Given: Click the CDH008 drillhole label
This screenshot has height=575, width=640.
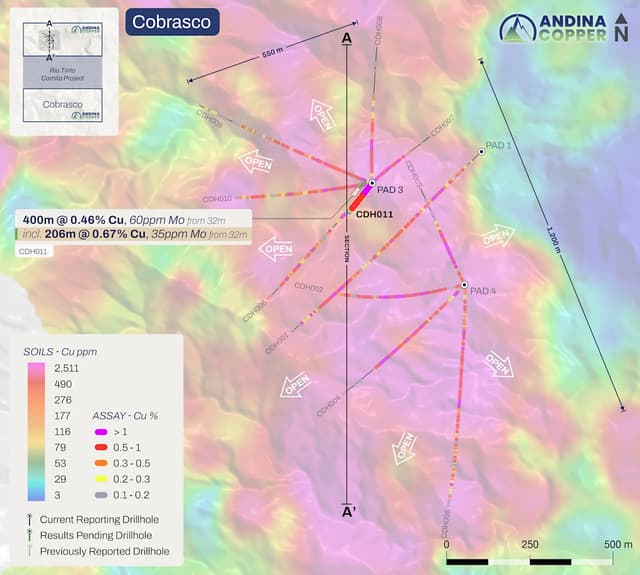Looking at the screenshot, I should [x=378, y=31].
